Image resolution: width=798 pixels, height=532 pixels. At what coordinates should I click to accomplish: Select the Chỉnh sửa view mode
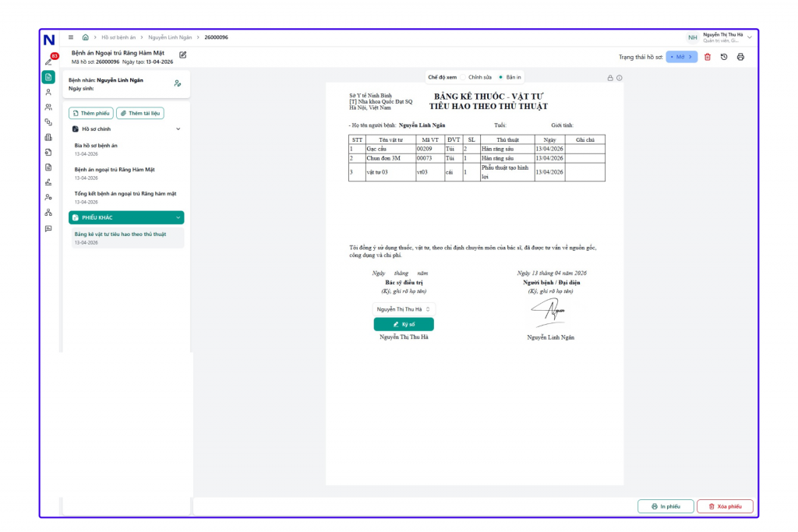(x=463, y=77)
